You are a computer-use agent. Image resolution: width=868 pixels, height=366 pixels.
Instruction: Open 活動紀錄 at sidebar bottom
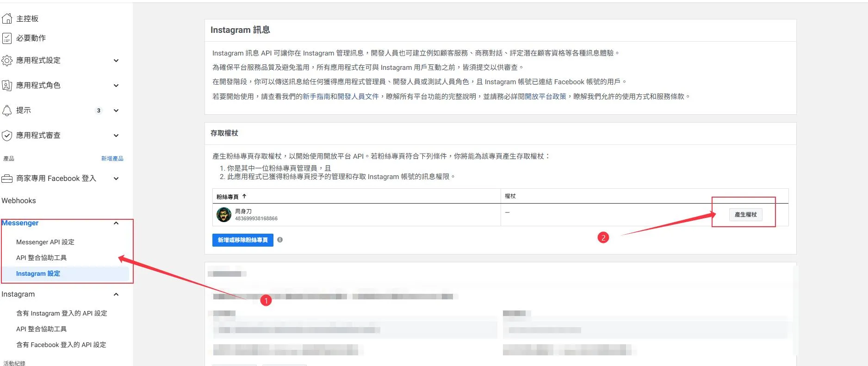pos(14,363)
